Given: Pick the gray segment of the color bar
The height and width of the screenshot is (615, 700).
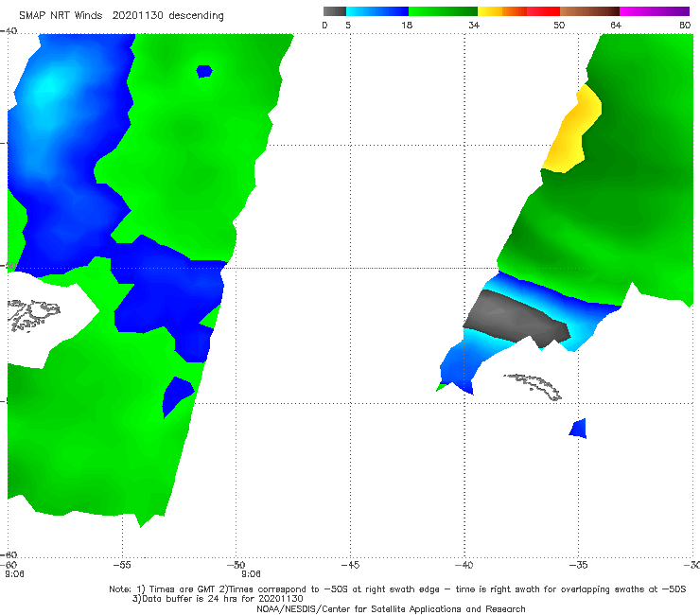Looking at the screenshot, I should (x=335, y=11).
